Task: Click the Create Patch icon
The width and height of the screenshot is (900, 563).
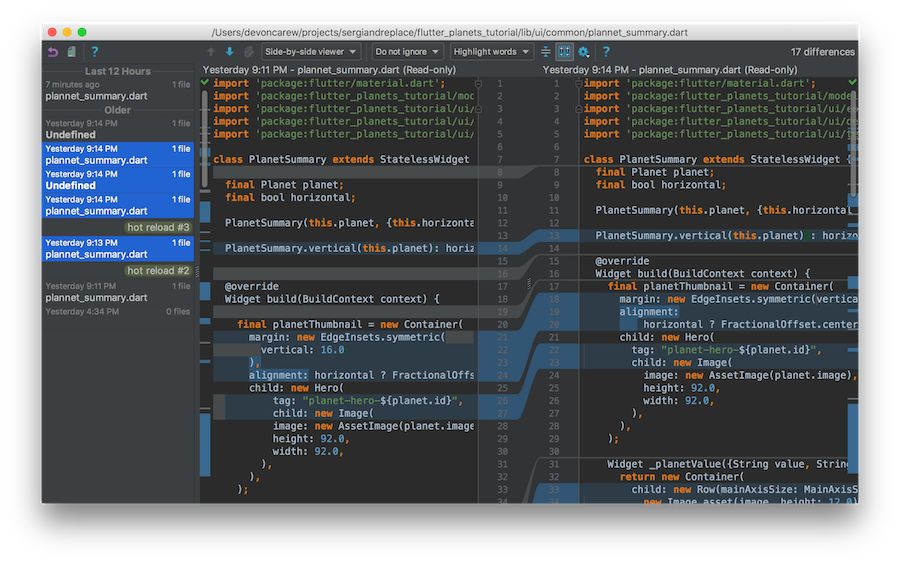Action: tap(72, 52)
